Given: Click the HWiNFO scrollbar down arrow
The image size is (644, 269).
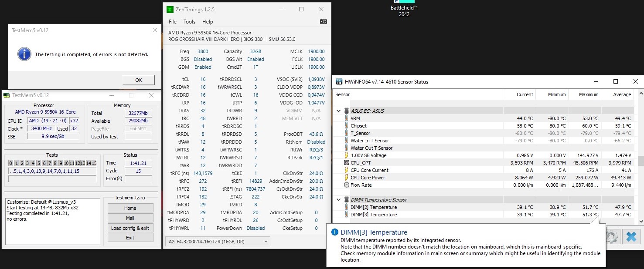Looking at the screenshot, I should [x=641, y=221].
